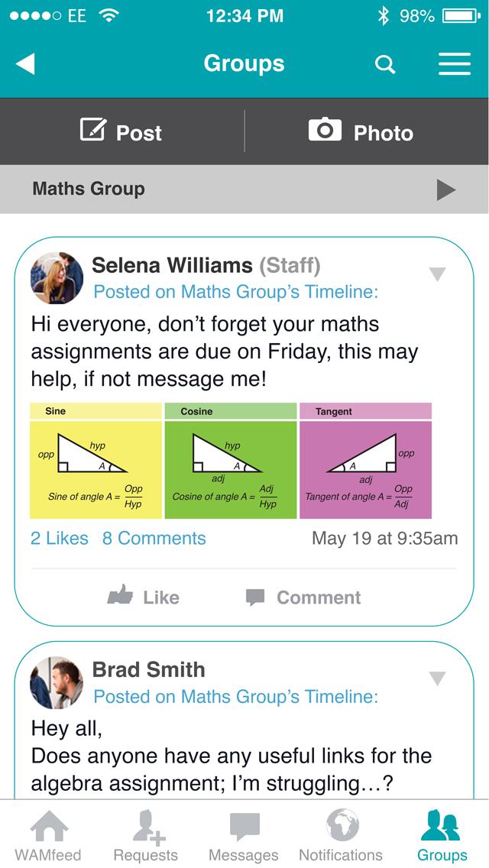Open the Messages tab

click(x=244, y=834)
